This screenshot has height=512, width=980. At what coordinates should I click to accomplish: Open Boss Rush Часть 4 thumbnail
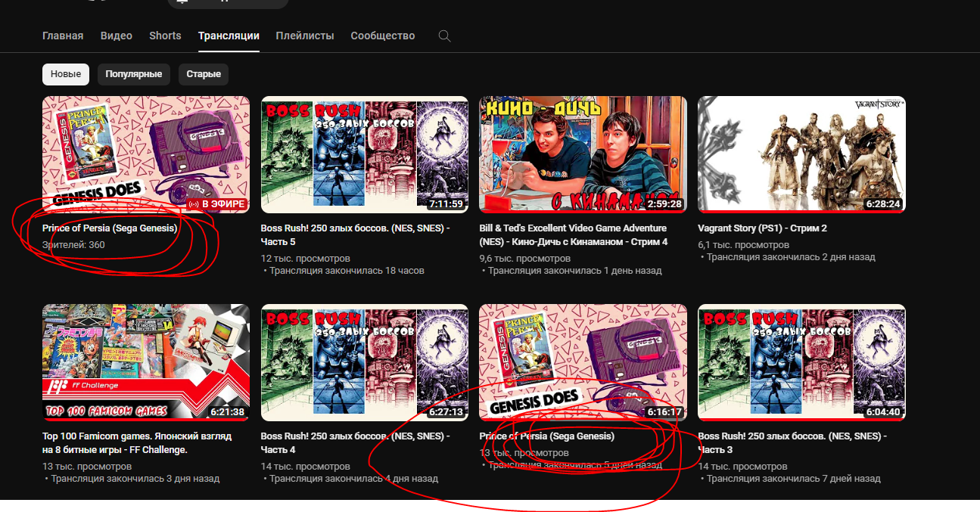365,363
